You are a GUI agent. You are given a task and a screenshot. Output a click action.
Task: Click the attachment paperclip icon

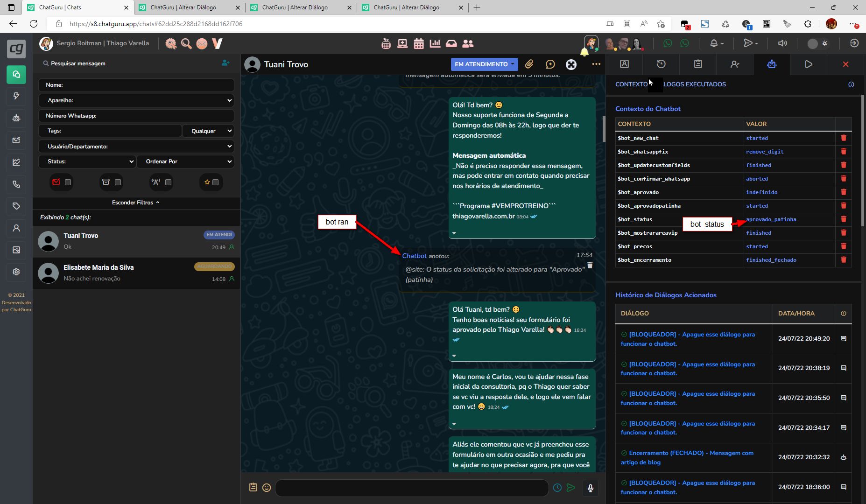click(528, 64)
